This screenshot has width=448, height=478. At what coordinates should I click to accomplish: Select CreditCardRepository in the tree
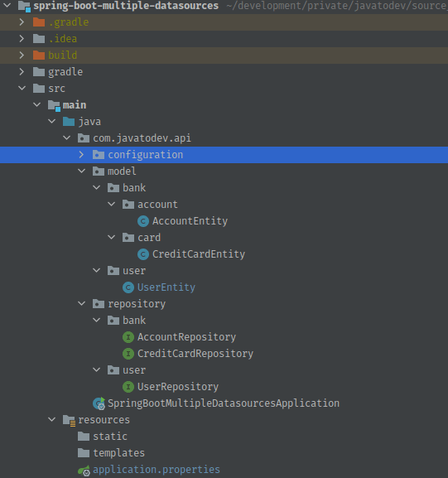195,354
